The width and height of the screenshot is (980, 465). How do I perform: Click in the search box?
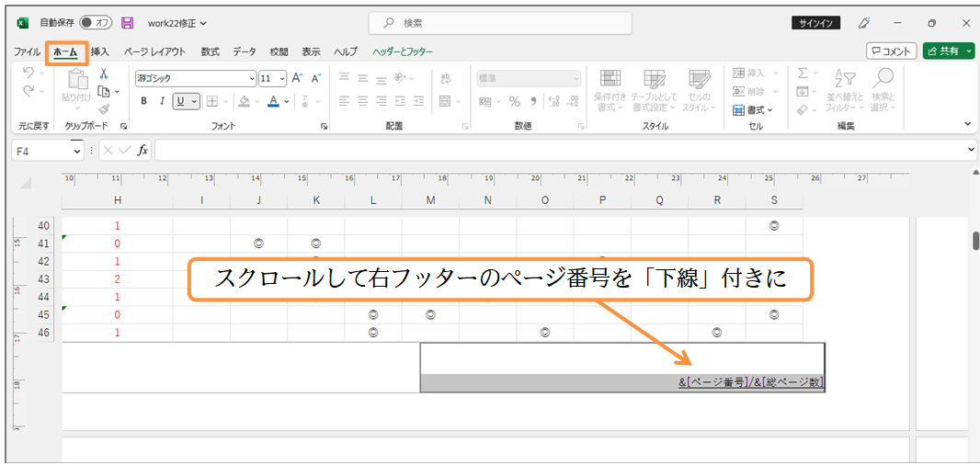click(500, 23)
